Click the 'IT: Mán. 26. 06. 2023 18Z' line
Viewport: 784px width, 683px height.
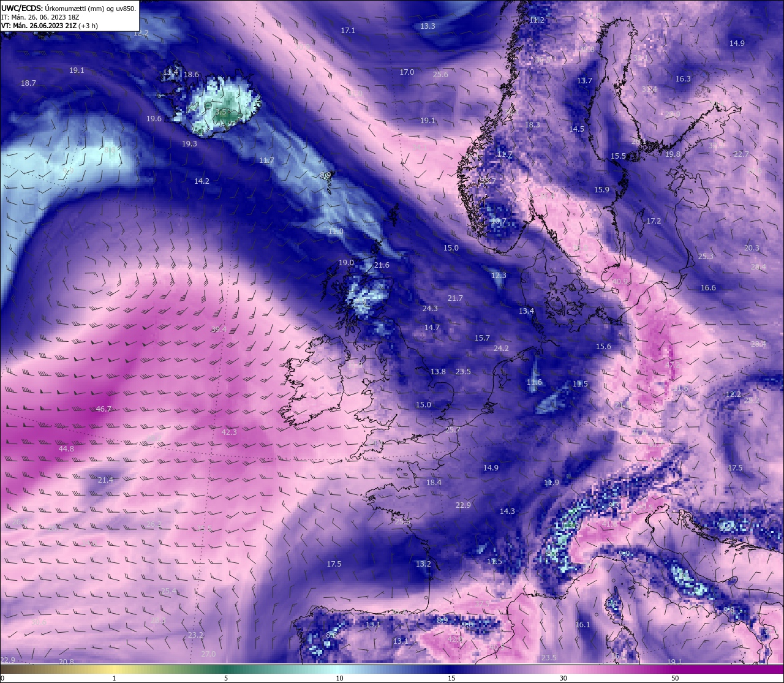point(41,17)
